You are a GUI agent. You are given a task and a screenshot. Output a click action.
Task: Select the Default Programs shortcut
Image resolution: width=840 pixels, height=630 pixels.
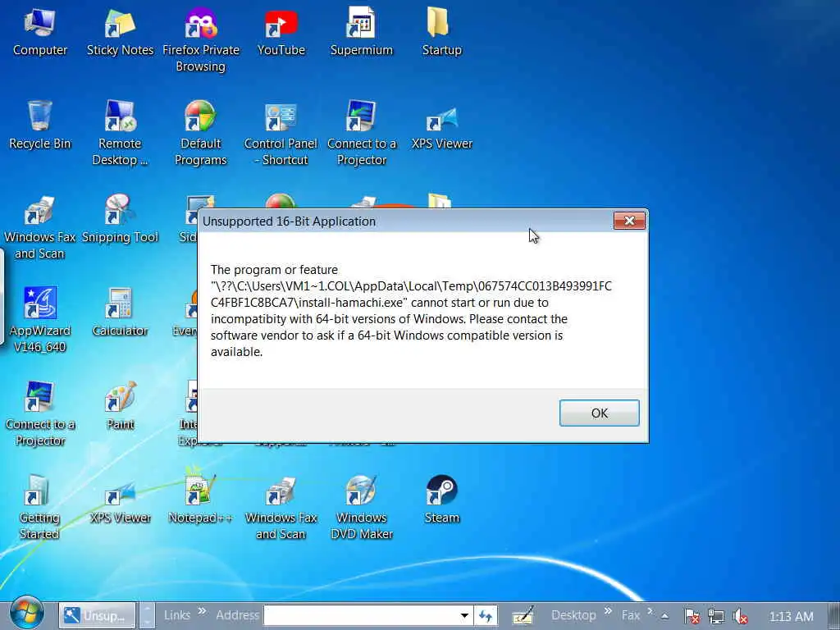click(200, 134)
